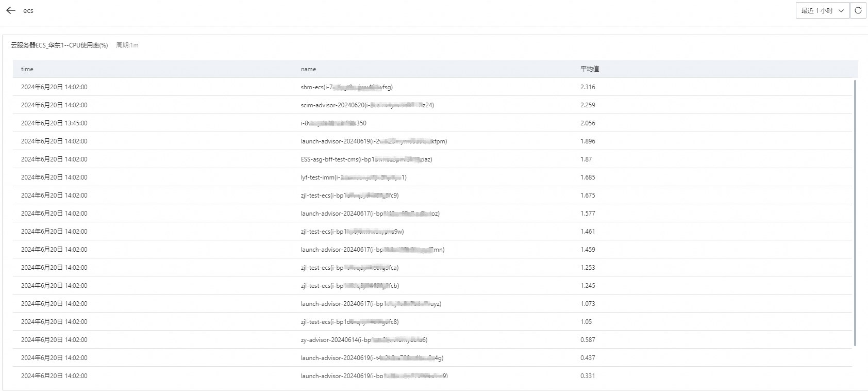The height and width of the screenshot is (391, 868).
Task: Select the lyf-test-imm instance name
Action: [x=354, y=177]
